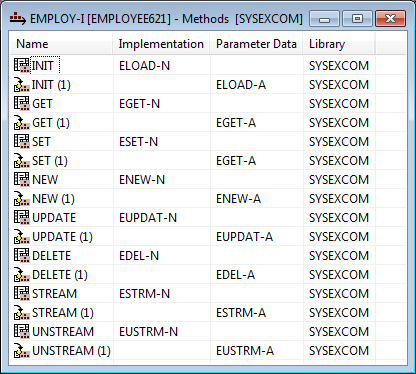Click the ENEW-A parameter data cell
Viewport: 416px width, 374px height.
click(x=238, y=199)
